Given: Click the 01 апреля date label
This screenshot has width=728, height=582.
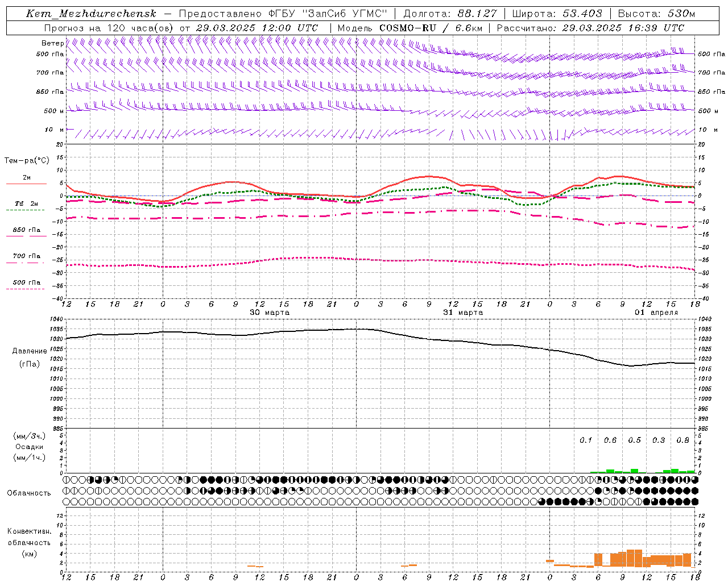Looking at the screenshot, I should click(x=656, y=313).
